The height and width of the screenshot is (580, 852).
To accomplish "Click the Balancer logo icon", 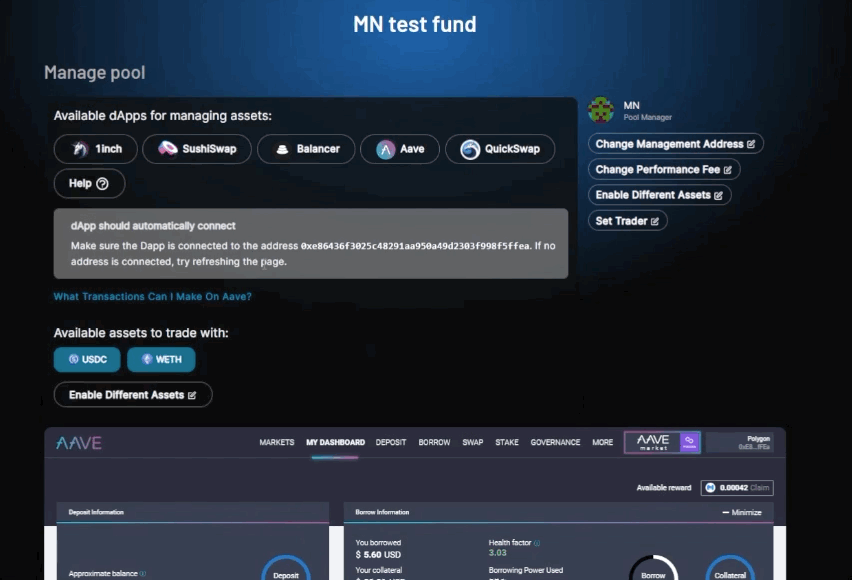I will [282, 149].
